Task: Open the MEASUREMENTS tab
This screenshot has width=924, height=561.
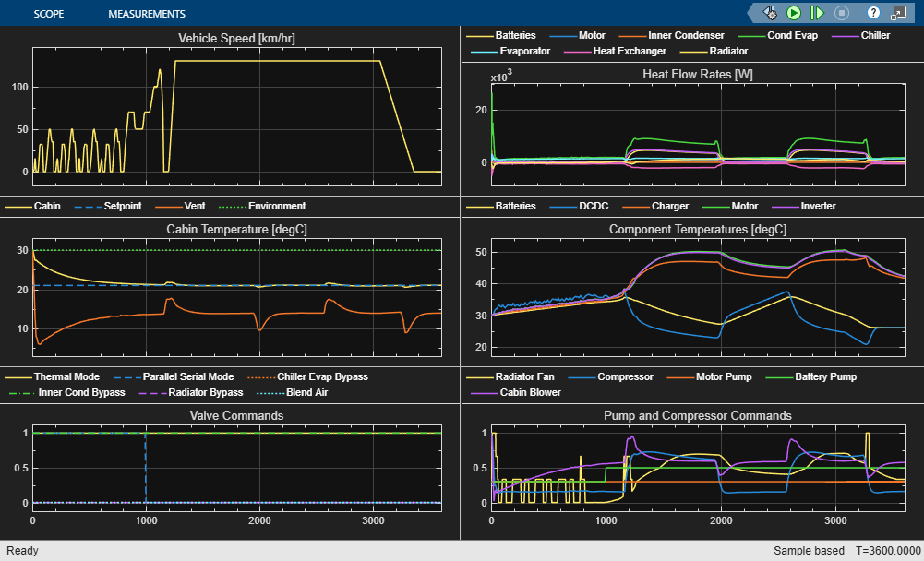Action: pyautogui.click(x=147, y=14)
